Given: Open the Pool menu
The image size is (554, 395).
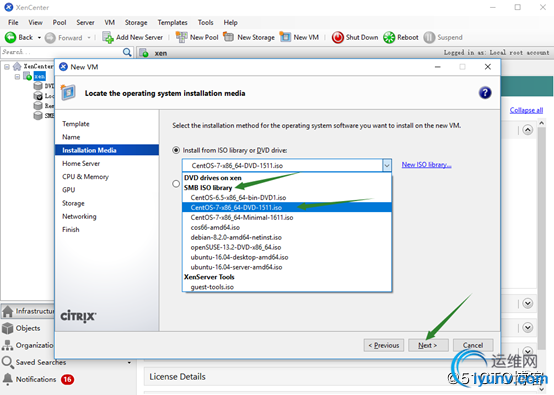Looking at the screenshot, I should 59,22.
